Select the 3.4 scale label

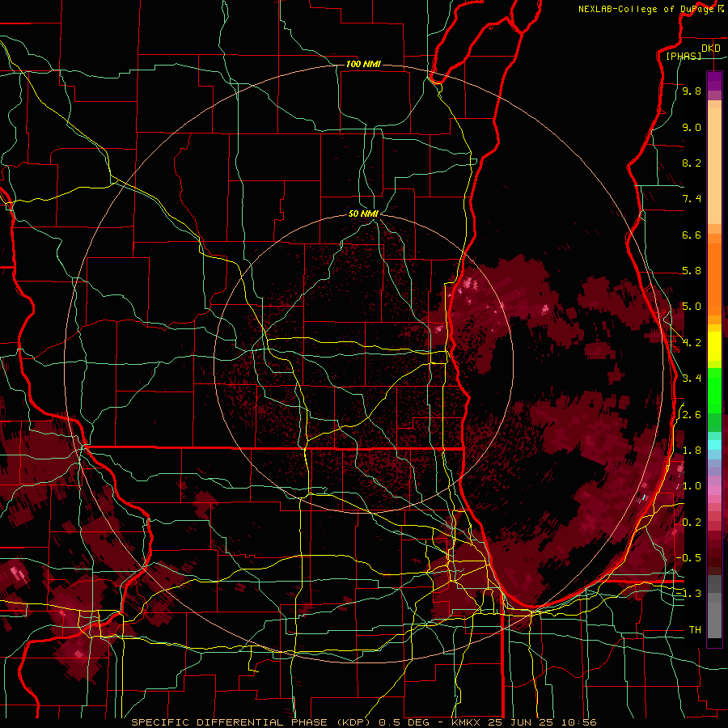point(692,379)
